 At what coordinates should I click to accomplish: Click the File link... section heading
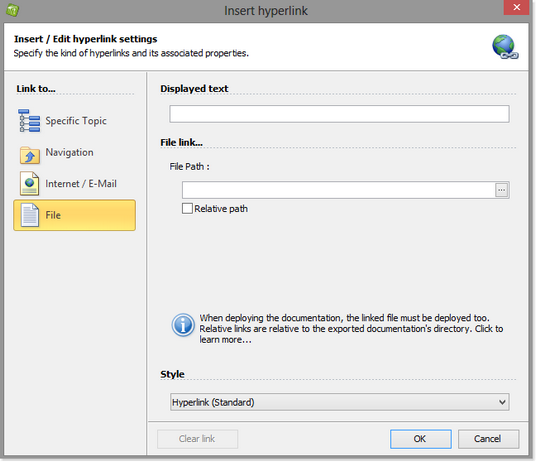[x=182, y=142]
